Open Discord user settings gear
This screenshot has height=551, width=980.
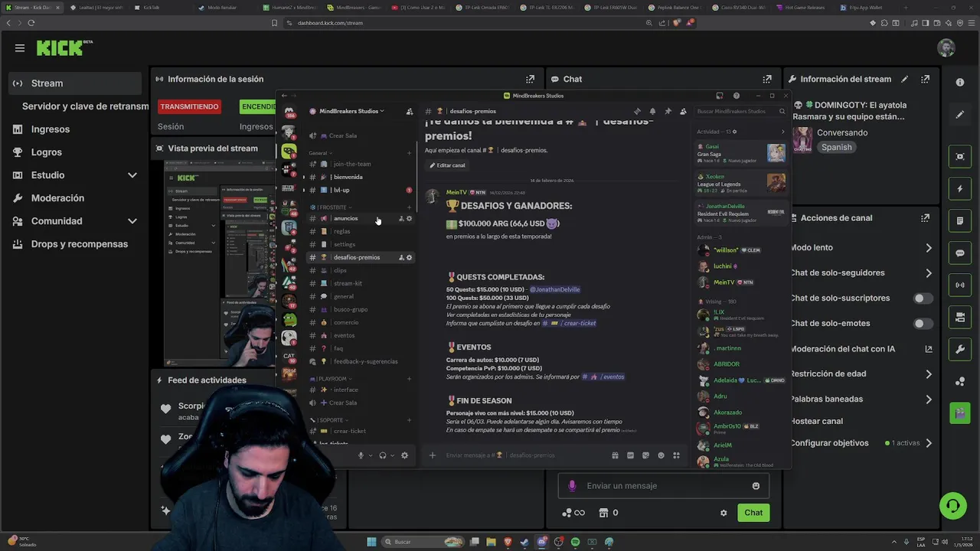(404, 455)
